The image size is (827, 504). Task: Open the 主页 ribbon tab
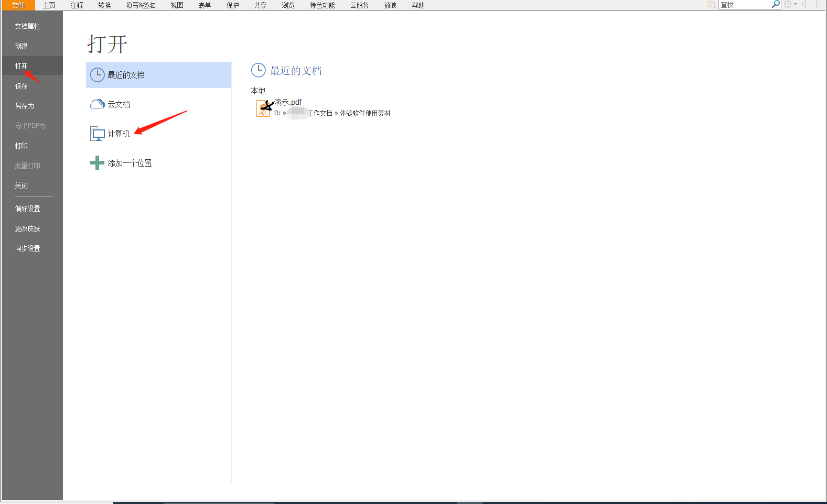click(49, 5)
